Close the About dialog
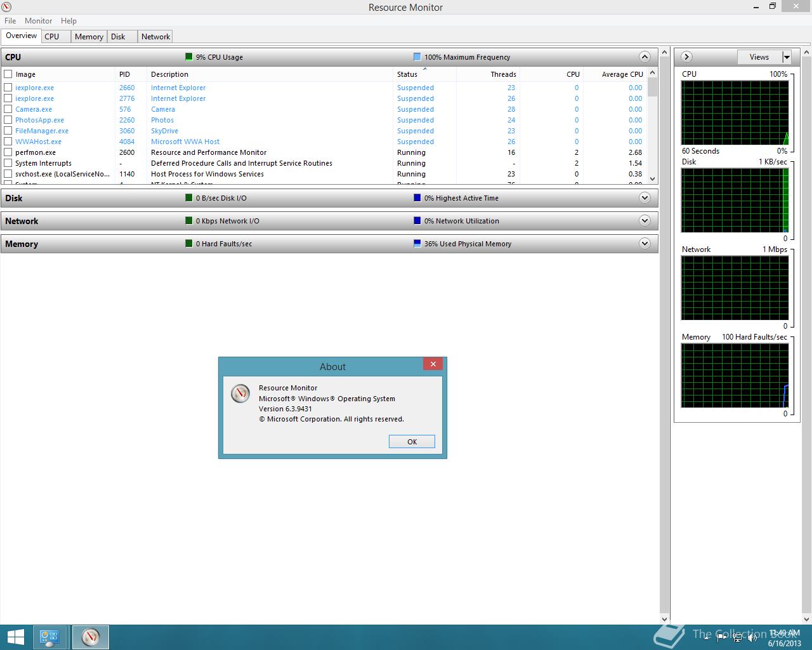Viewport: 812px width, 650px height. 433,364
